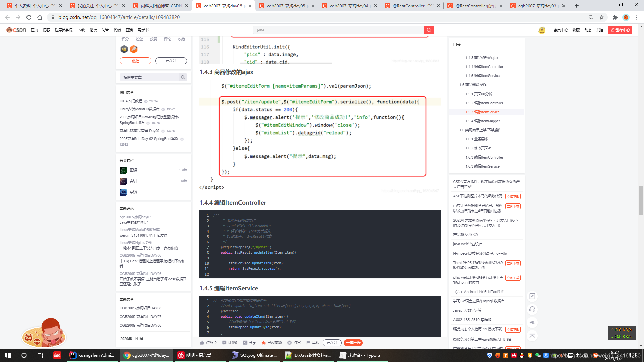The width and height of the screenshot is (644, 362).
Task: Search the blogger's articles magnifier icon
Action: coord(183,77)
